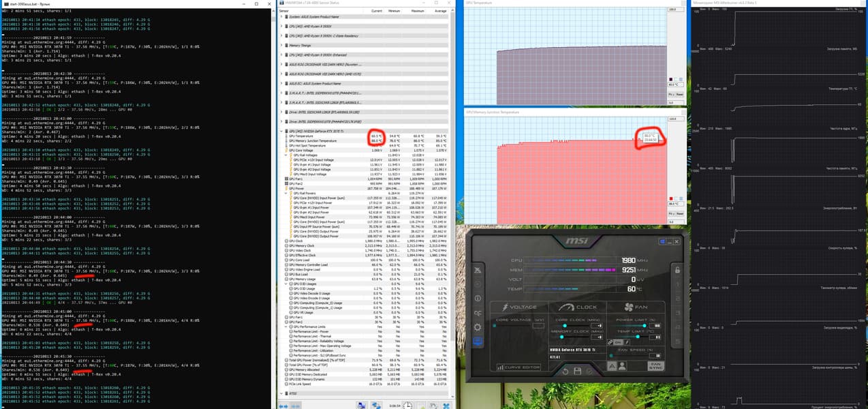Select Afterburner profile slot 3

(x=677, y=313)
